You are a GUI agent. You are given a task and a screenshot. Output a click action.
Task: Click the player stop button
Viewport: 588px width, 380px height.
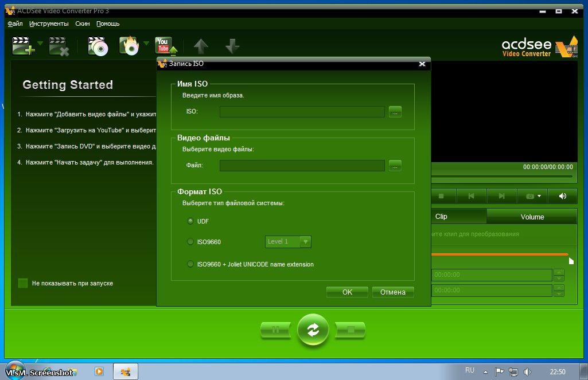[x=441, y=196]
